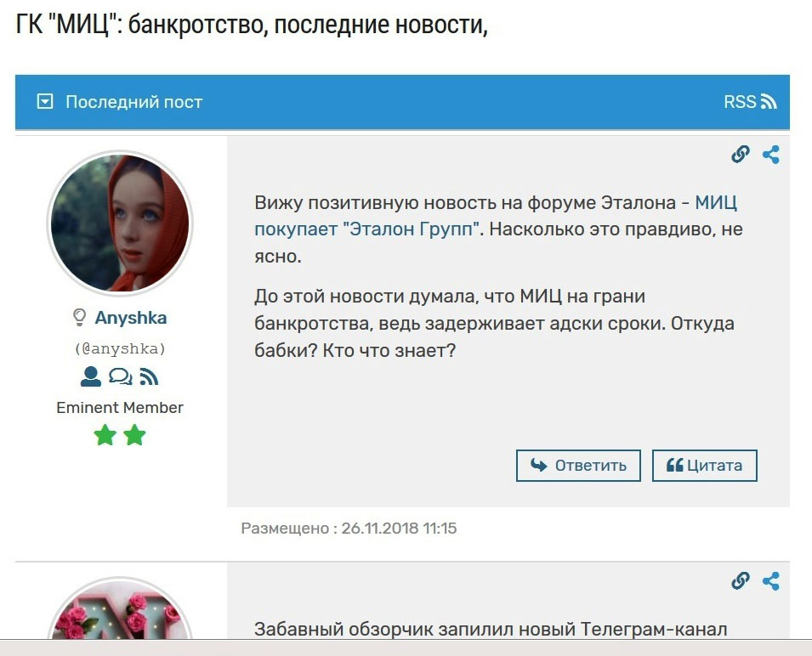Viewport: 812px width, 656px height.
Task: Click the text Забавный обзорчик запилил новый Телеграм-канал
Action: coord(491,629)
